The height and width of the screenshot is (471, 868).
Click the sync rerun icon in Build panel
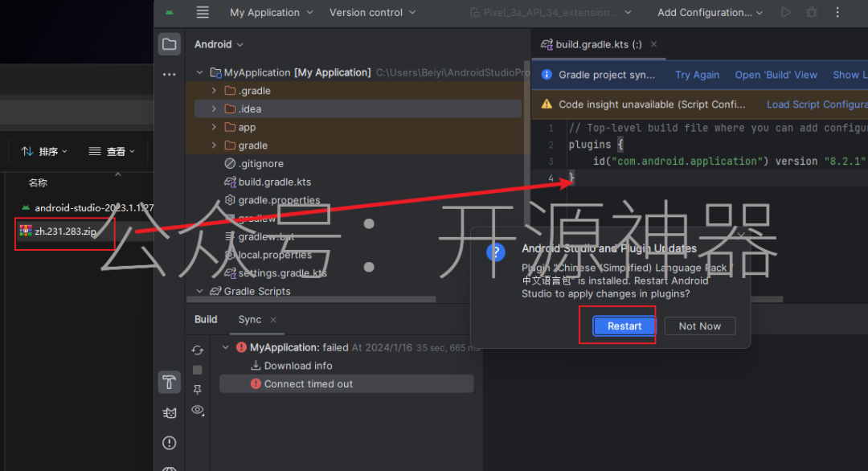point(198,350)
